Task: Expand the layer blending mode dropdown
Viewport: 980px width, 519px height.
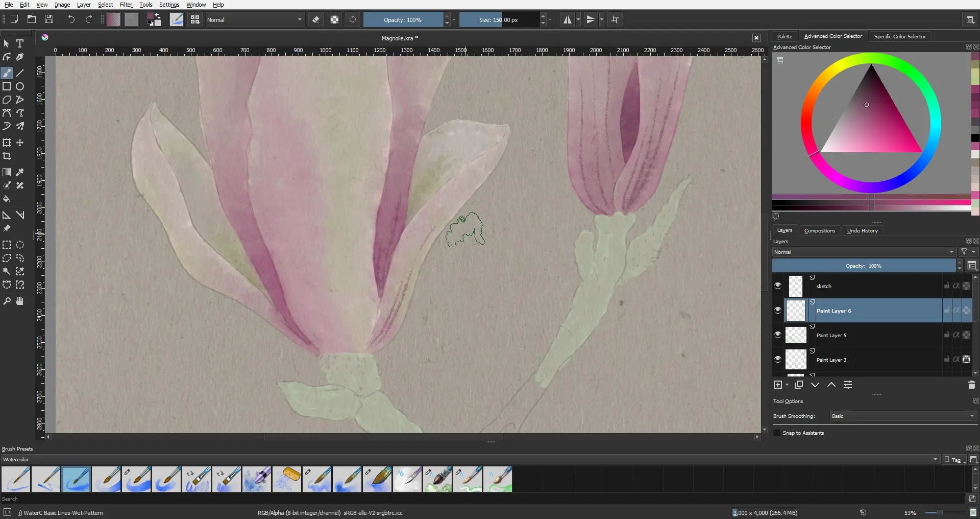Action: 864,252
